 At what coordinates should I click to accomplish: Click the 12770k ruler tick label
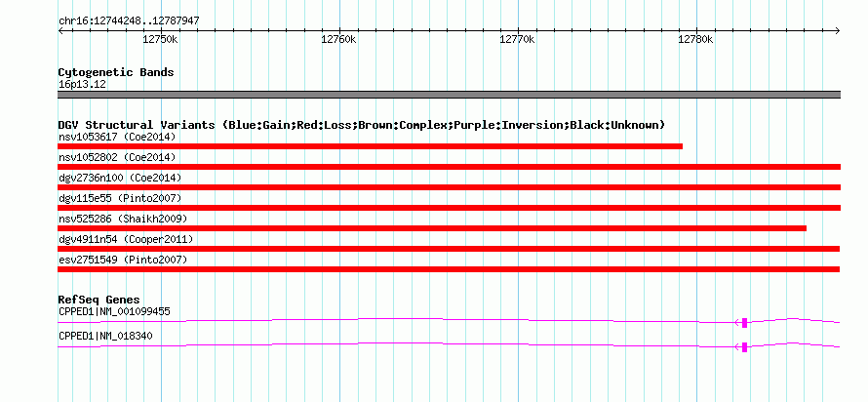click(518, 39)
